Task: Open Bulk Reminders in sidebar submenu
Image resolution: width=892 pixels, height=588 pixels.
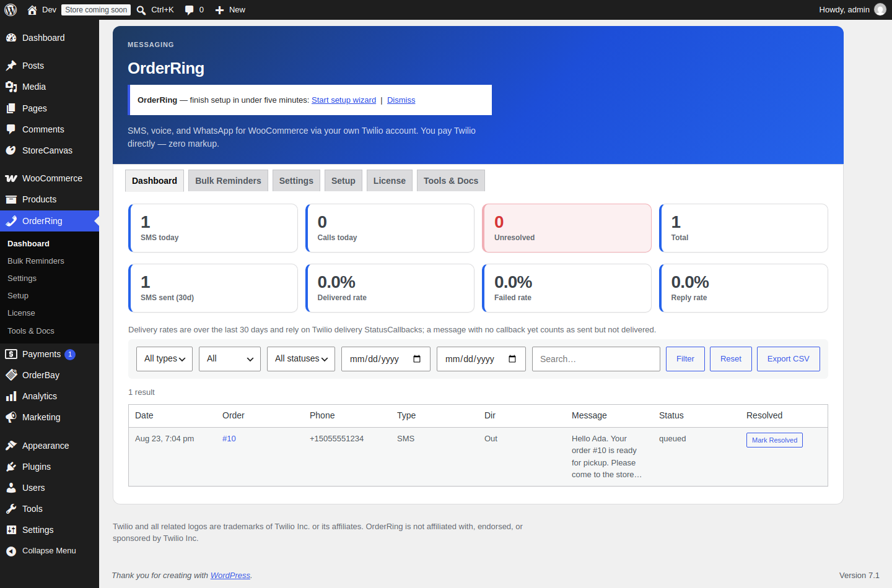Action: tap(36, 261)
